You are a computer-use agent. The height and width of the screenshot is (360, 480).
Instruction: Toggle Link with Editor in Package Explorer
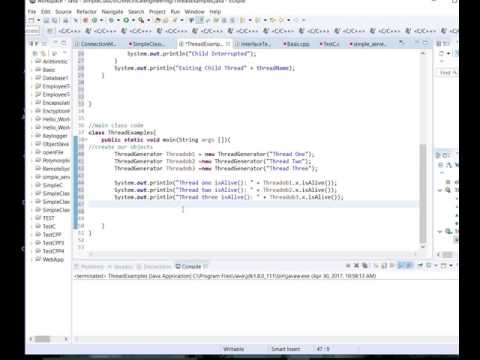tap(43, 53)
